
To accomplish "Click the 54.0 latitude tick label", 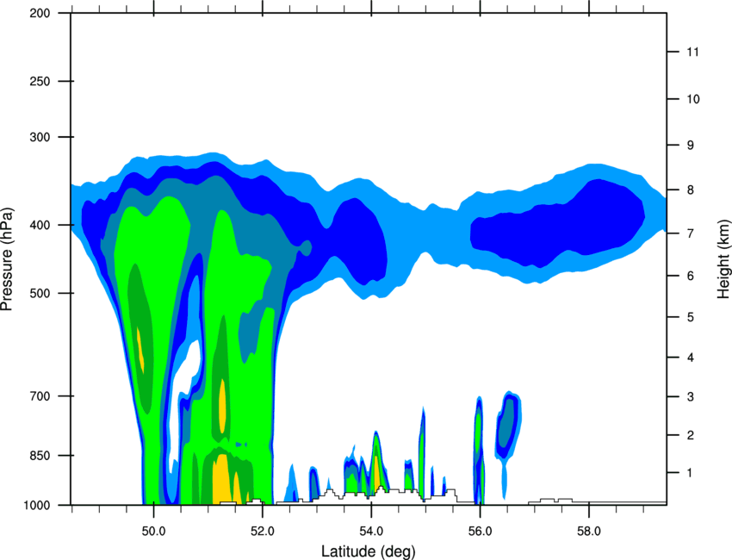I will (x=371, y=532).
